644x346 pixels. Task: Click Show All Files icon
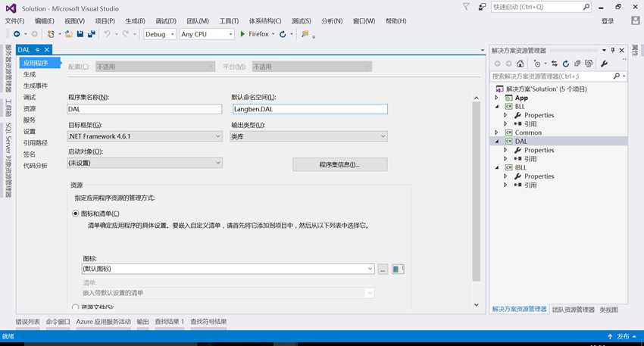pos(589,64)
